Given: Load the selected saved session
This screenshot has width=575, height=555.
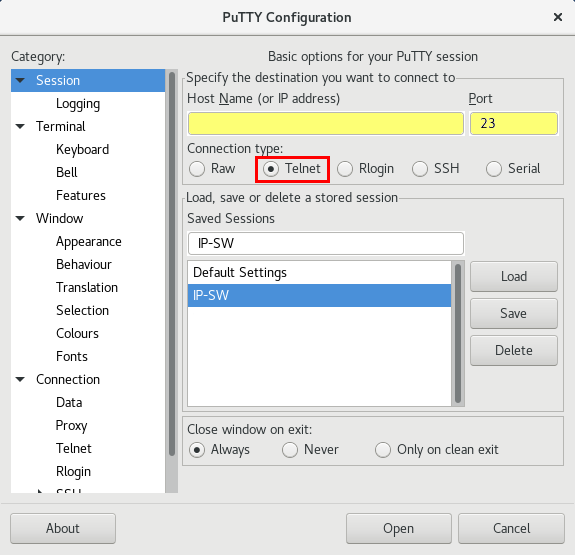Looking at the screenshot, I should coord(514,277).
